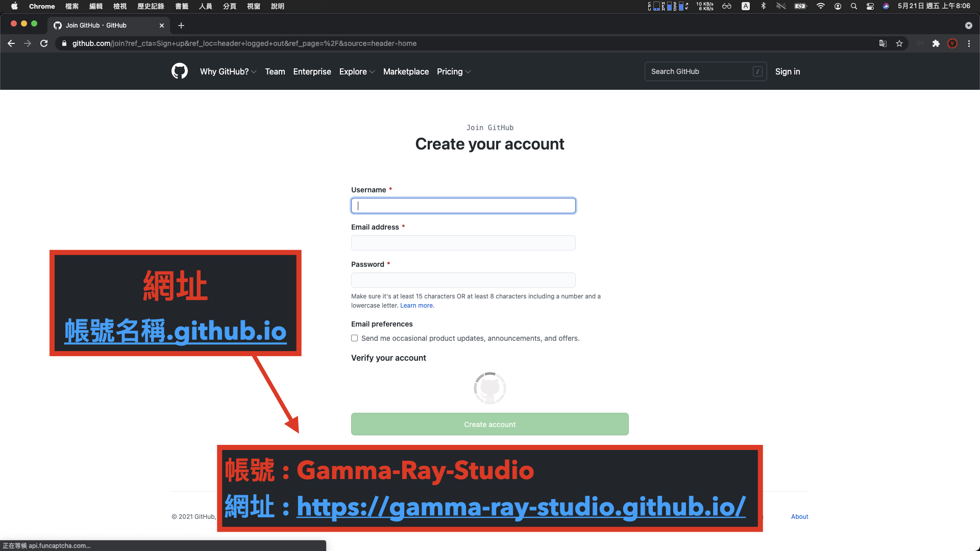Bookmark page with star icon
The image size is (980, 551).
tap(899, 43)
